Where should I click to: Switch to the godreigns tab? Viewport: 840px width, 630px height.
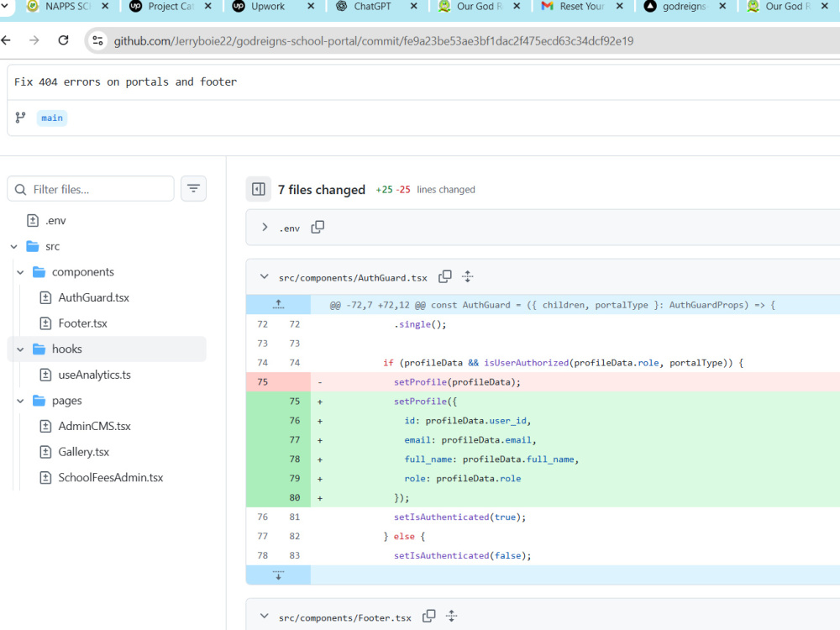676,7
